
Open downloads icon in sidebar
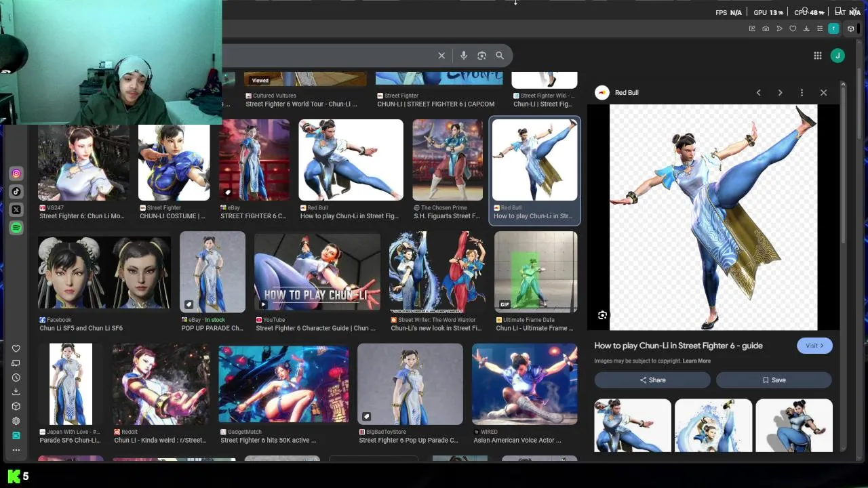pos(16,392)
